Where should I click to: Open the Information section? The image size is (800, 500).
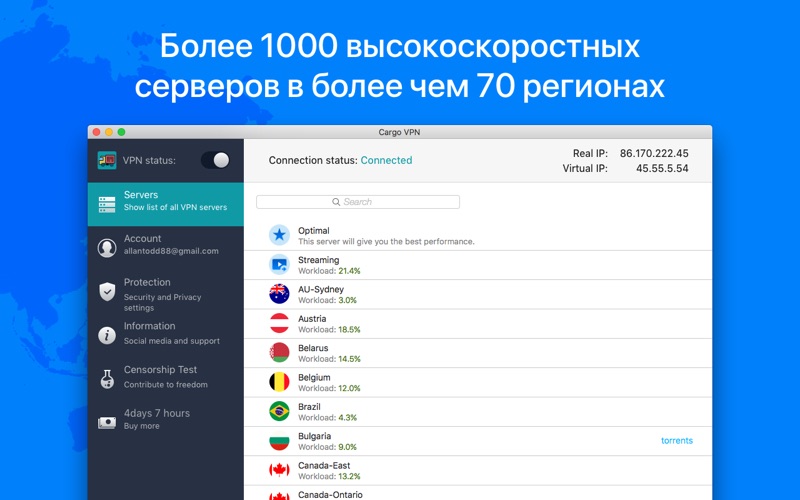(x=166, y=335)
